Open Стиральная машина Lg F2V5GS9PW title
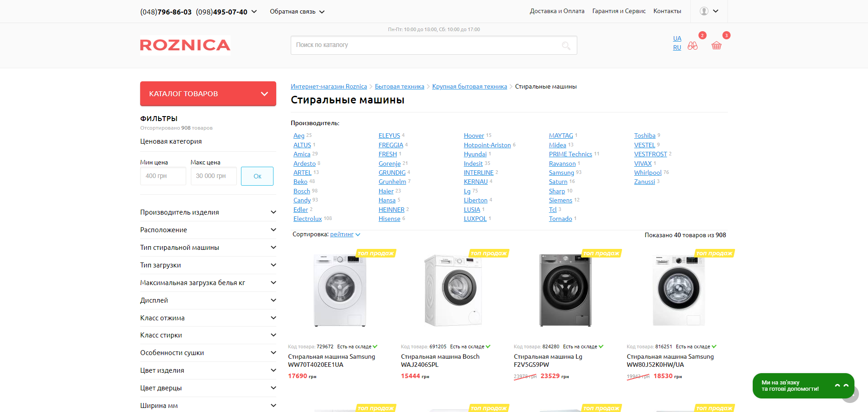 (x=548, y=361)
